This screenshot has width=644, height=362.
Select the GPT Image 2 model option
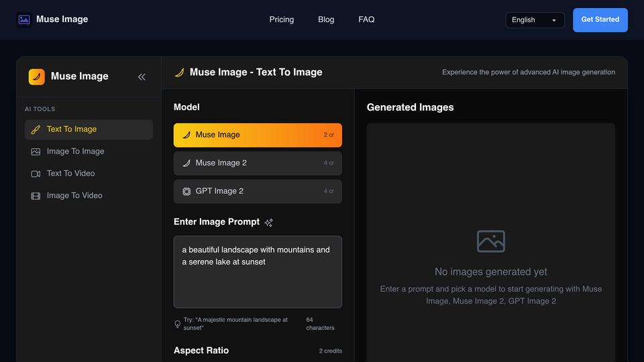258,191
